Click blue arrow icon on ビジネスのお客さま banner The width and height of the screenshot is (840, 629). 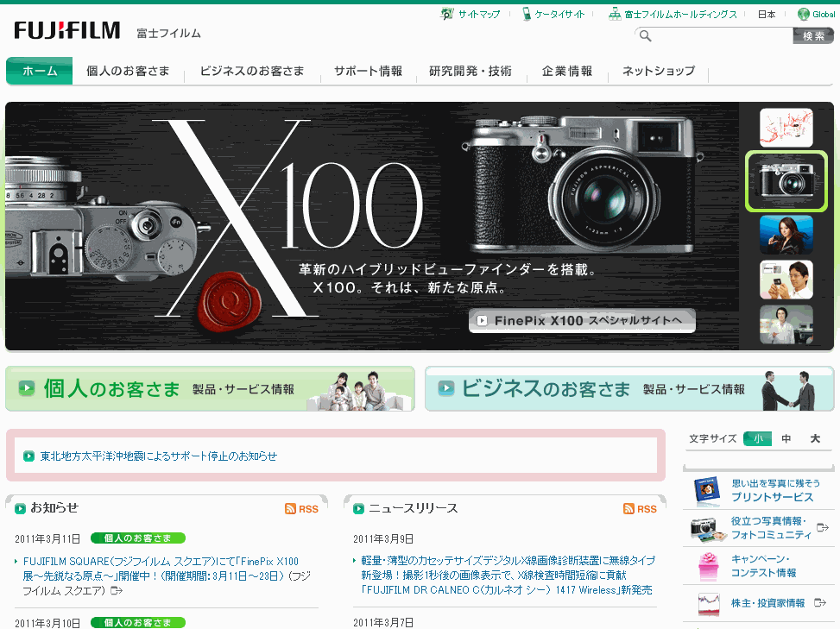445,388
